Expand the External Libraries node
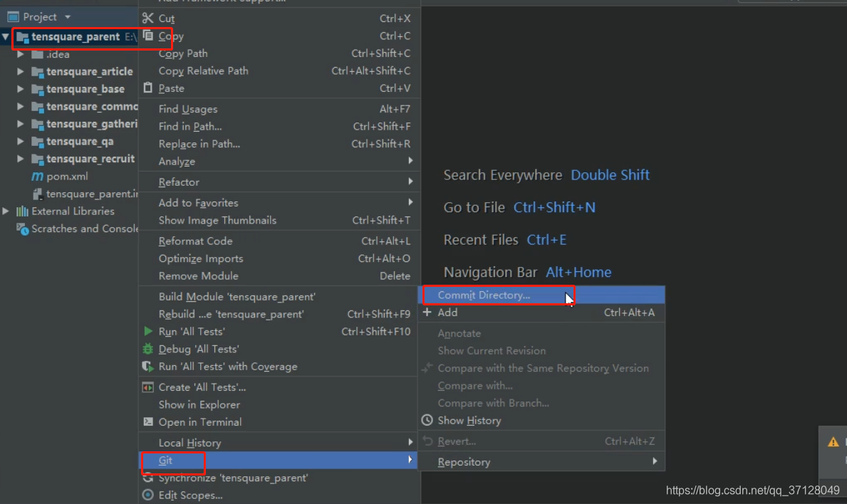Screen dimensions: 847x504 [x=6, y=211]
